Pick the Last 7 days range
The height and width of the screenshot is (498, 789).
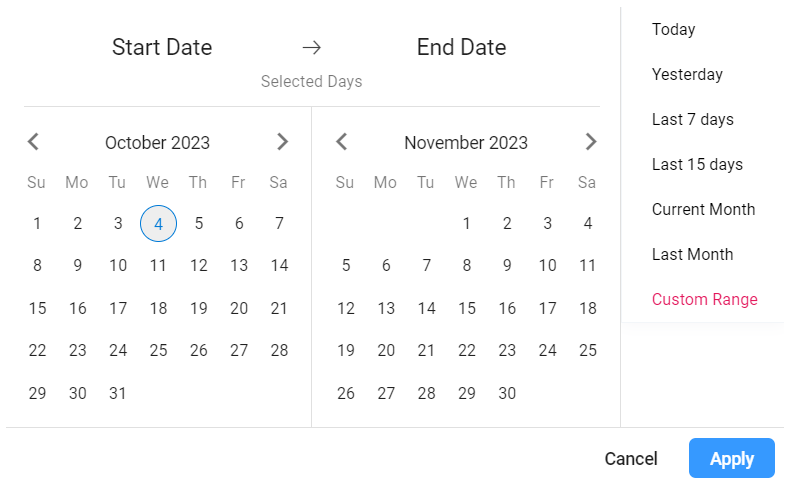[x=692, y=120]
